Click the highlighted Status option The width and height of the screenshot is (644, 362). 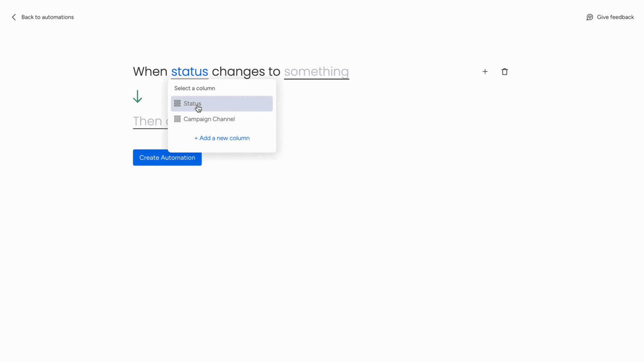click(x=221, y=103)
